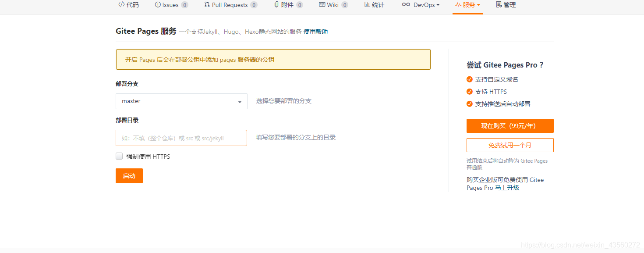Open the 马上升级 upgrade link

point(507,188)
